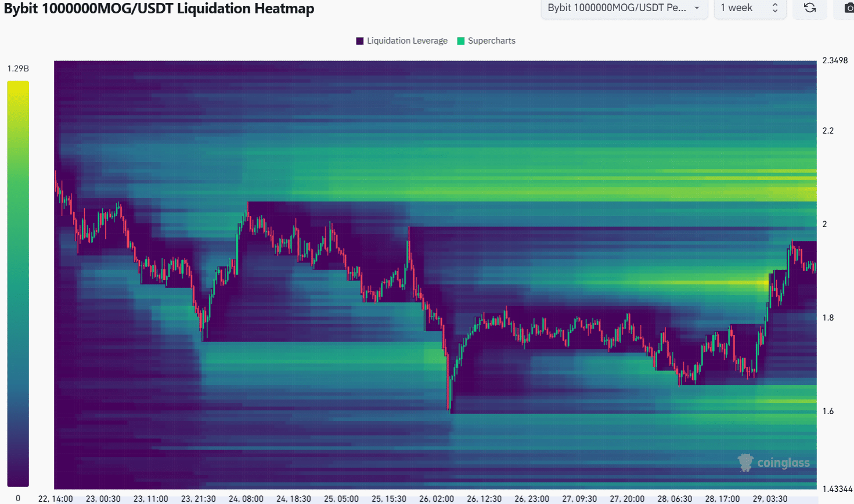854x504 pixels.
Task: Click the purple Liquidation Leverage color swatch
Action: tap(360, 41)
